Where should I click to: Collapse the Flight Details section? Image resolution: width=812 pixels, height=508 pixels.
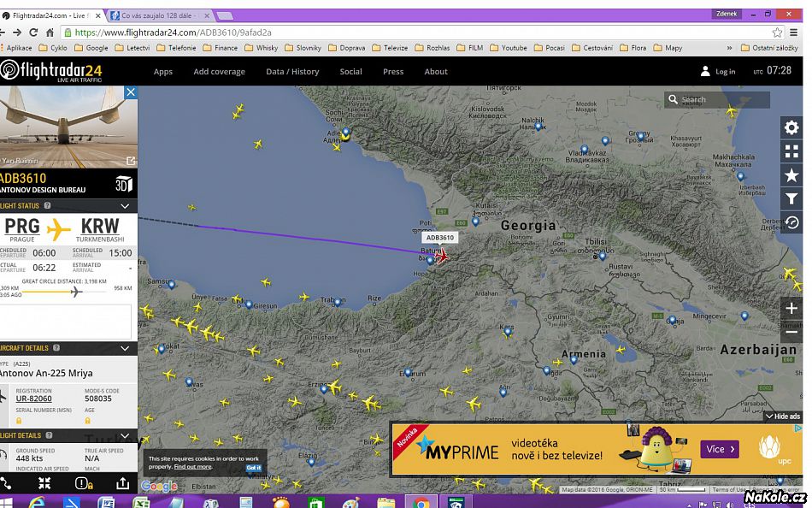[125, 435]
